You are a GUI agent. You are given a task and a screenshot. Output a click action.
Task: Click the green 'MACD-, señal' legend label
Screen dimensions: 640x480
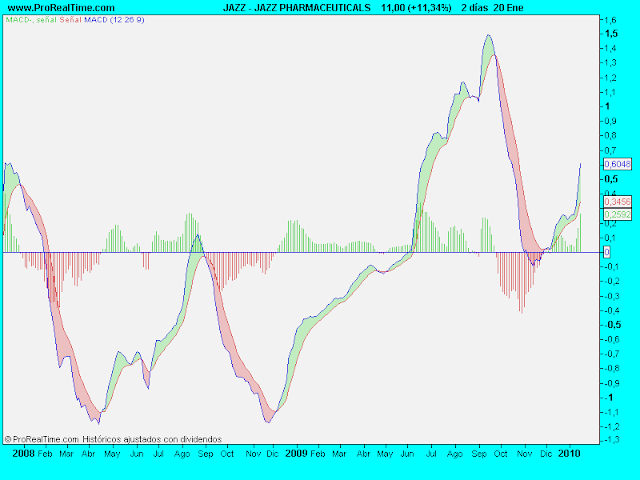coord(31,20)
